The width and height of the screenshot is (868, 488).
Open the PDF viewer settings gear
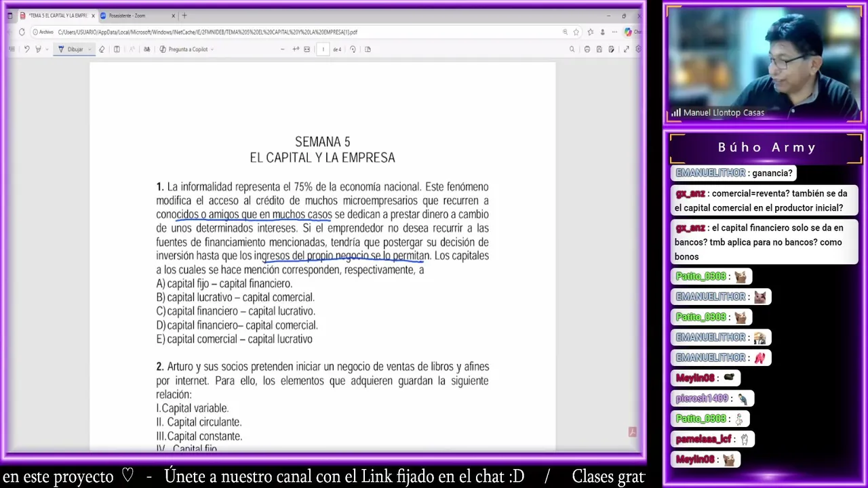[x=638, y=49]
